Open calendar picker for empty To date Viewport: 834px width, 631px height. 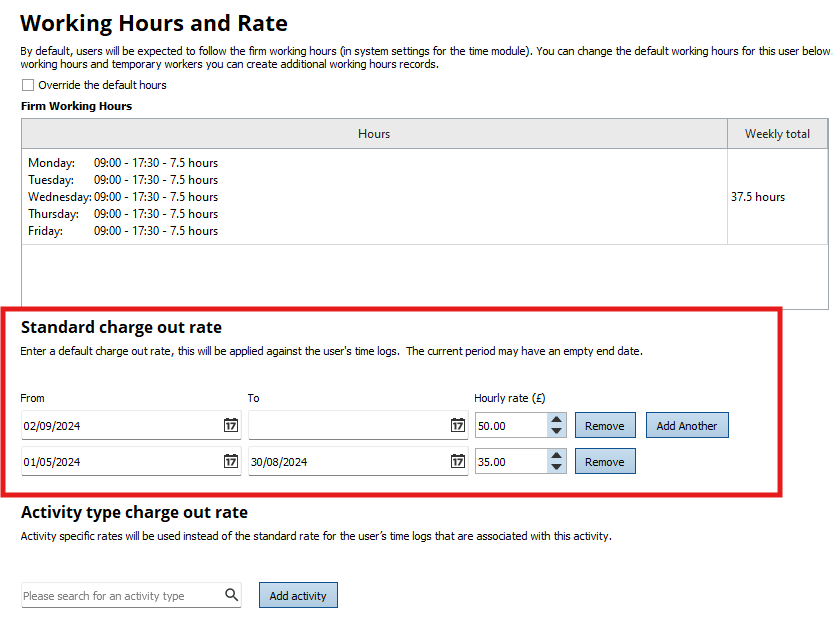tap(457, 426)
